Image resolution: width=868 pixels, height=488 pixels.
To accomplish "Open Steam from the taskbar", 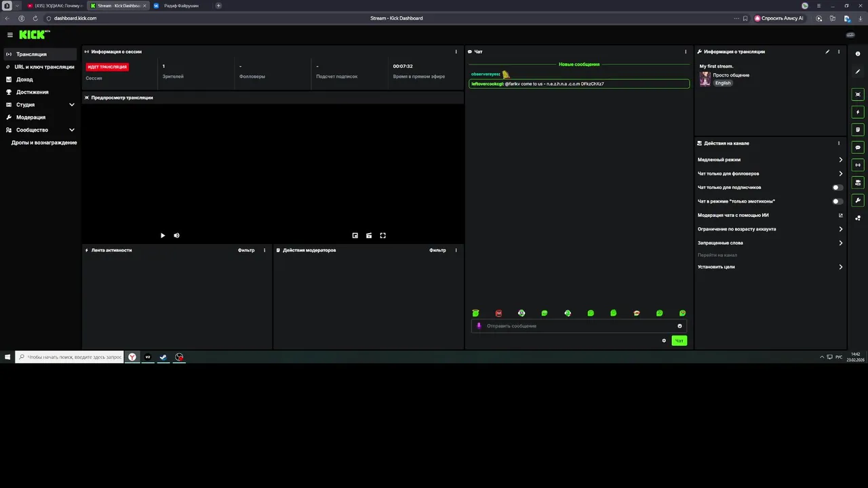I will (x=163, y=357).
